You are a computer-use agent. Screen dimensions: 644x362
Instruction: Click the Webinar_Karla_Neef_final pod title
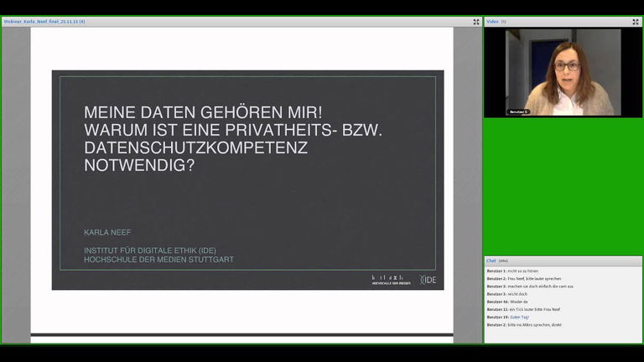[44, 22]
